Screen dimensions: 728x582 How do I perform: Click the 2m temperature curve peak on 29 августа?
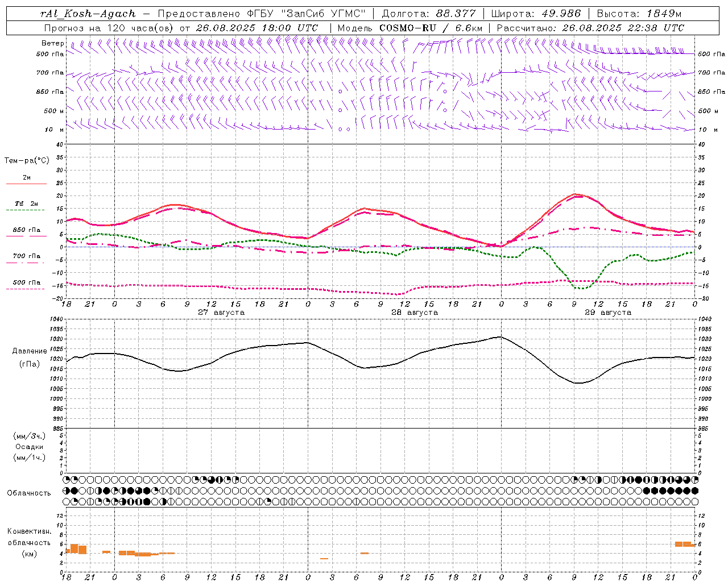576,194
